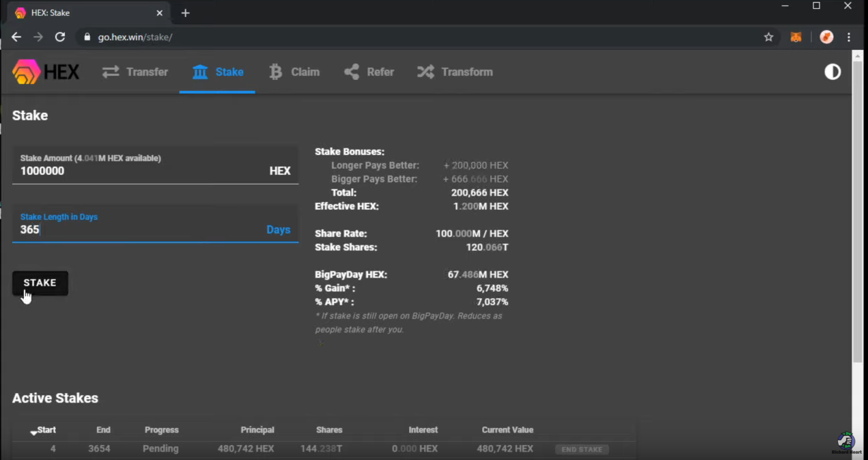This screenshot has height=460, width=868.
Task: Open the Chrome profile avatar
Action: pos(826,37)
